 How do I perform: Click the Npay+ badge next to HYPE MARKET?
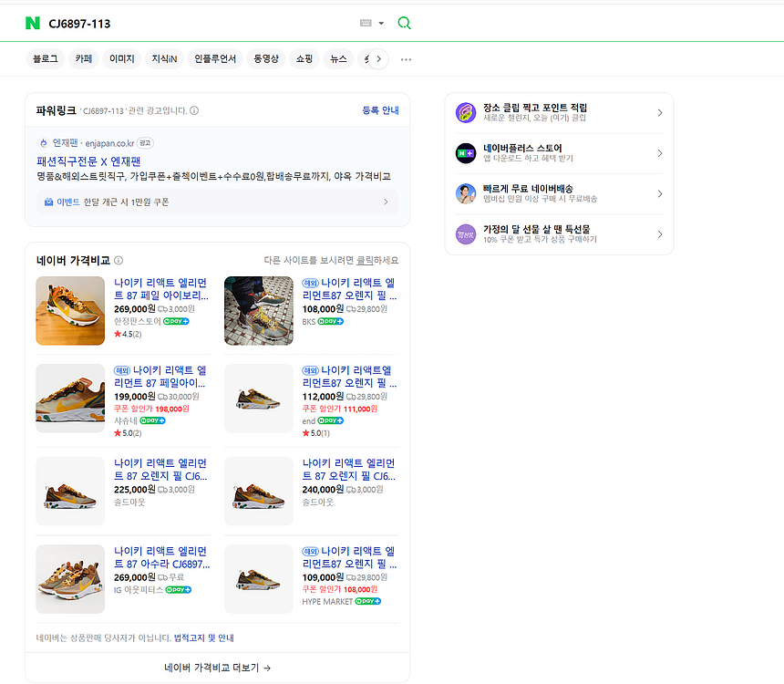coord(368,601)
